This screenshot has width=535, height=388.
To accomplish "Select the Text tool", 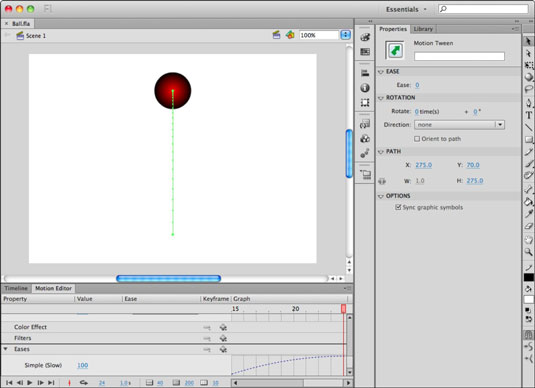I will pos(529,115).
